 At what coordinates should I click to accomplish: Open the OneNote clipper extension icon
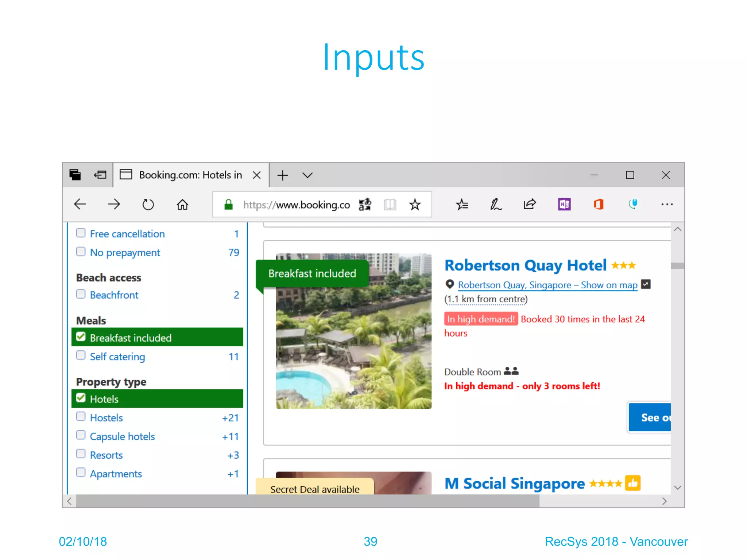pyautogui.click(x=564, y=205)
